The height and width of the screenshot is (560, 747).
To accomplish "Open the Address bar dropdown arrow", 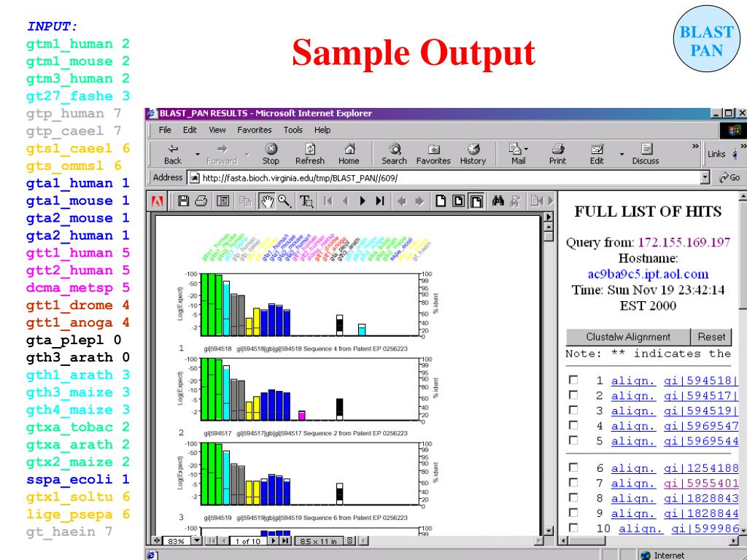I will click(x=705, y=178).
